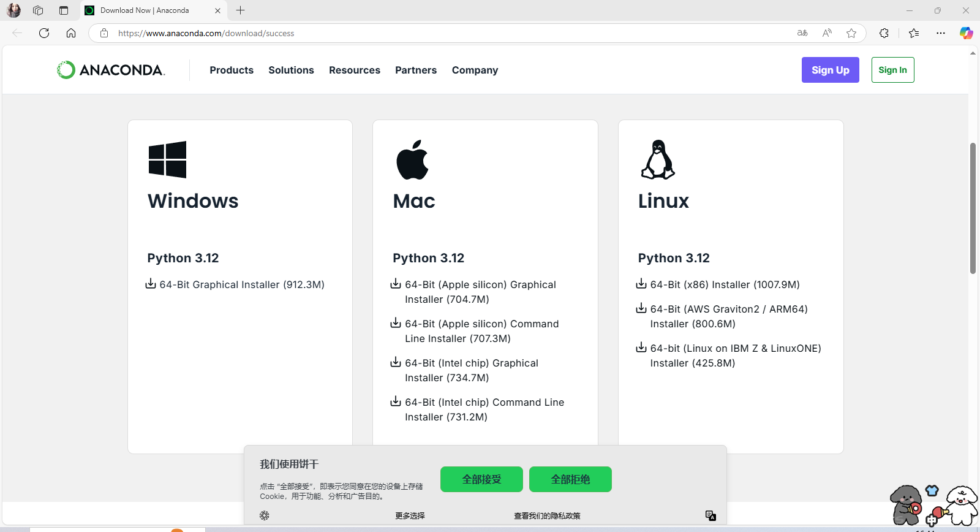Click the read aloud icon
980x532 pixels.
[x=827, y=33]
